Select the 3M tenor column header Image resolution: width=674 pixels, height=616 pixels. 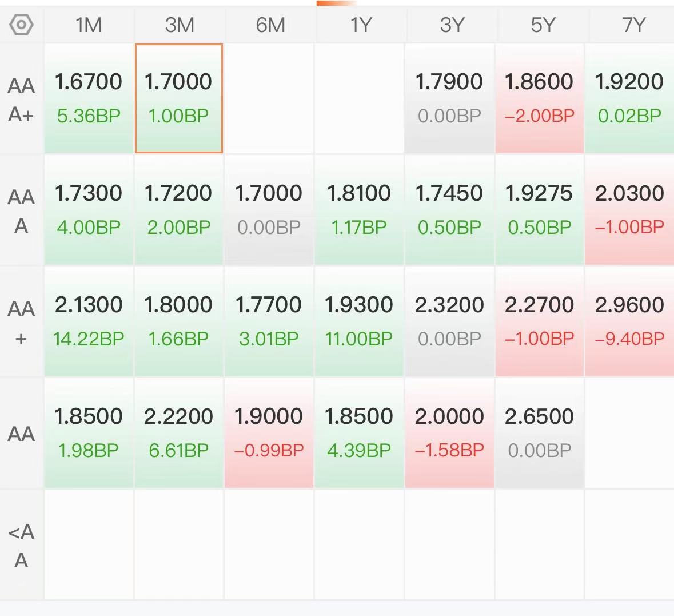tap(179, 25)
